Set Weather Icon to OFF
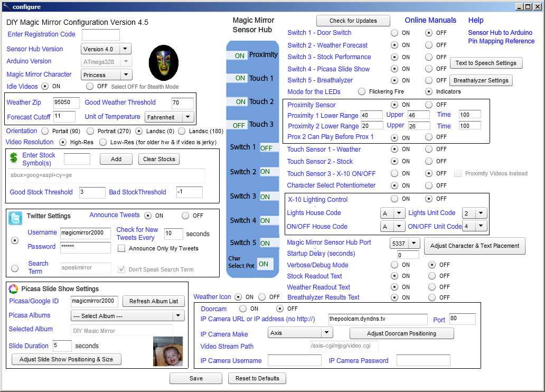Viewport: 545px width, 392px height. tap(262, 297)
